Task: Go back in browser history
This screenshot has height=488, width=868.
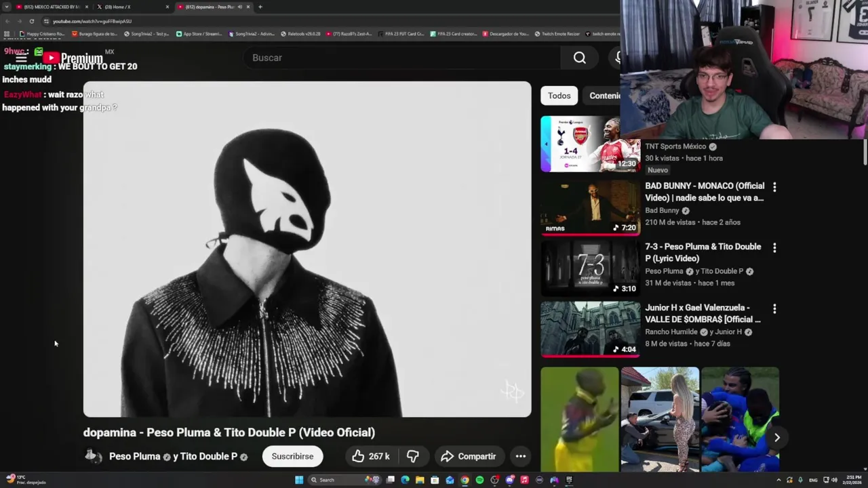Action: pos(7,21)
